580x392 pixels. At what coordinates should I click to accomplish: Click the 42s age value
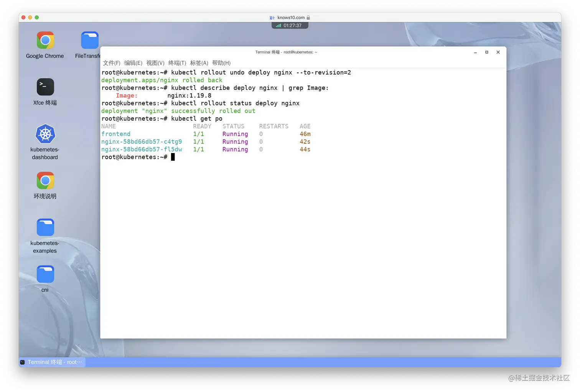click(x=305, y=142)
